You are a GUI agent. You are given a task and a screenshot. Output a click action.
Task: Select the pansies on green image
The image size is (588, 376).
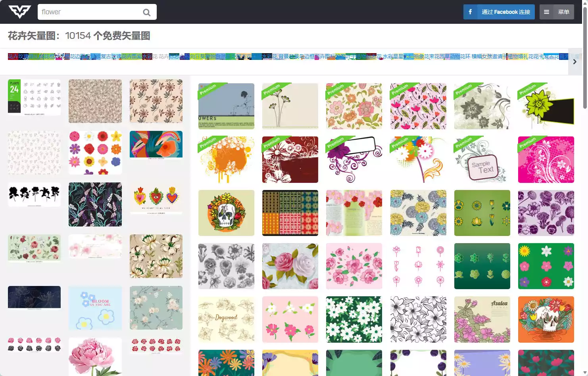[x=482, y=213]
